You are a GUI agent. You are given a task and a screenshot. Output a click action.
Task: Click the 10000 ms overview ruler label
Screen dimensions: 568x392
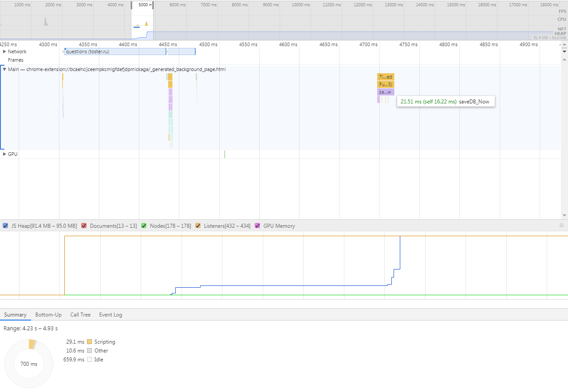[300, 4]
